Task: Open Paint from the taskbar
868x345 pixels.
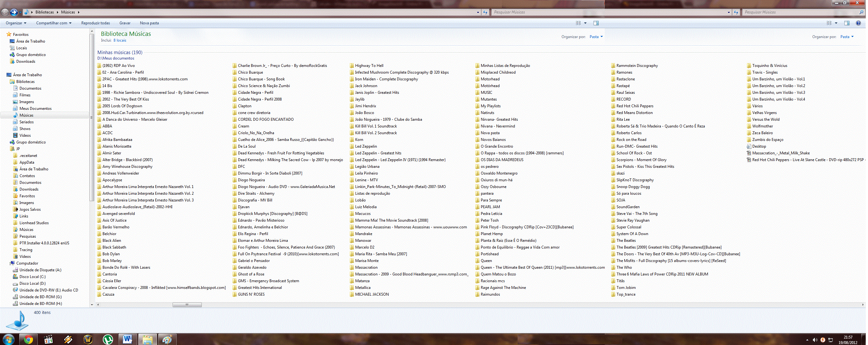Action: tap(167, 339)
